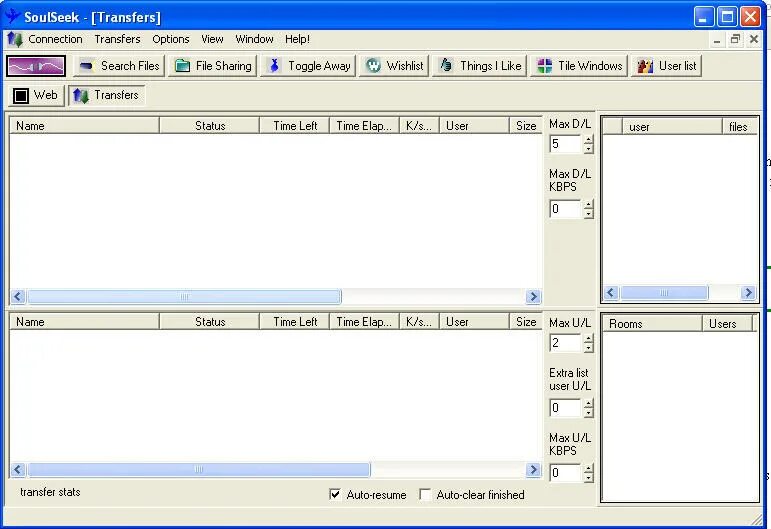Click user list scrollbar right arrow
Image resolution: width=771 pixels, height=529 pixels.
748,293
